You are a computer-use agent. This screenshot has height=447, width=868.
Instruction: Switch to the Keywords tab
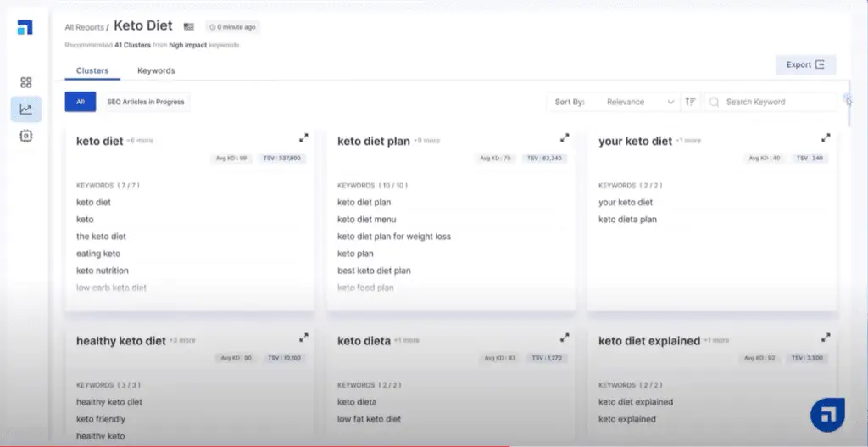[156, 71]
